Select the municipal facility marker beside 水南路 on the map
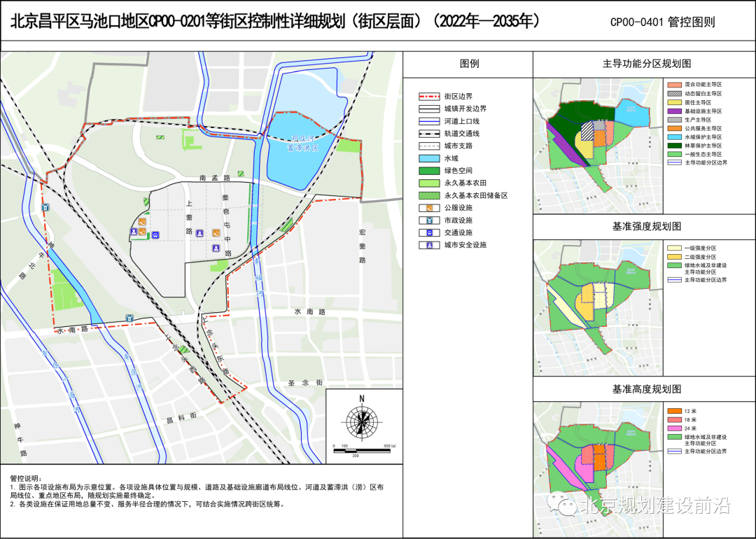This screenshot has height=539, width=756. coord(129,318)
